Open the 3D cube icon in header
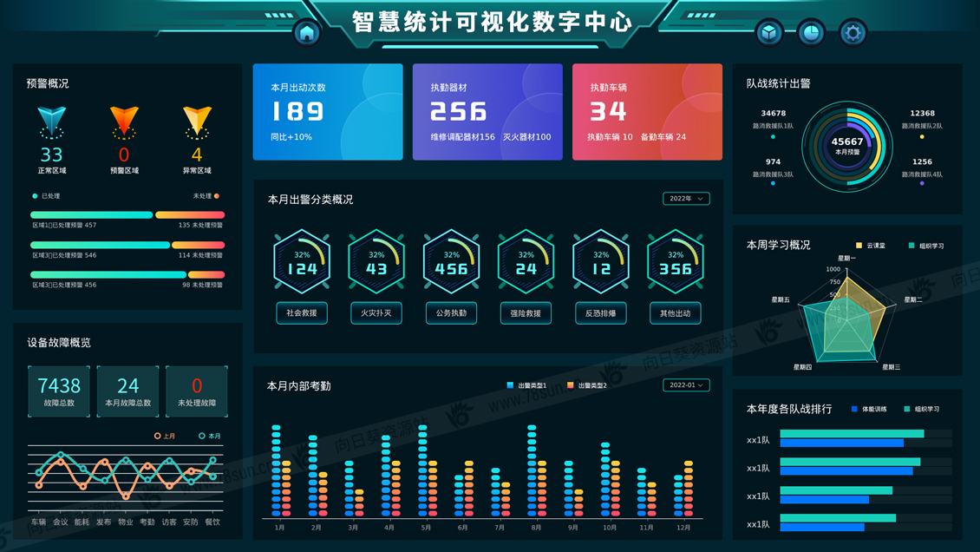 pyautogui.click(x=769, y=33)
